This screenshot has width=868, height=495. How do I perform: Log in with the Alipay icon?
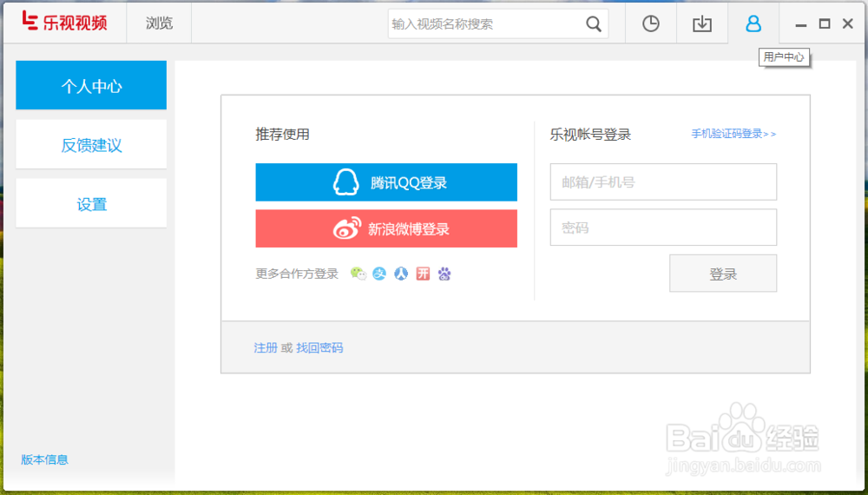tap(379, 274)
